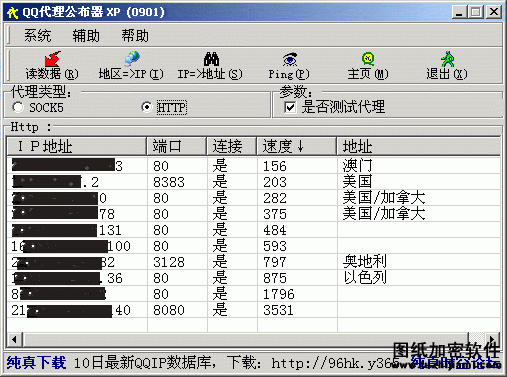This screenshot has height=377, width=507.
Task: Open the 辅助 menu
Action: [86, 36]
